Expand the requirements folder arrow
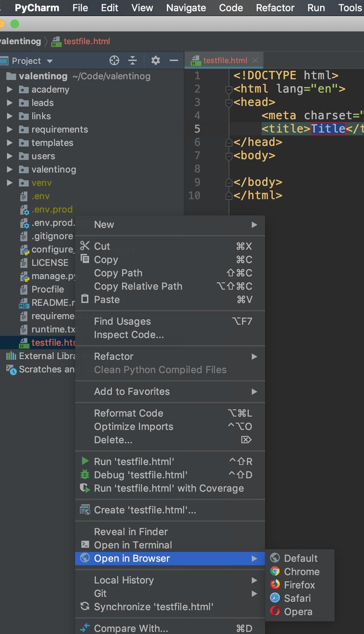 point(10,129)
